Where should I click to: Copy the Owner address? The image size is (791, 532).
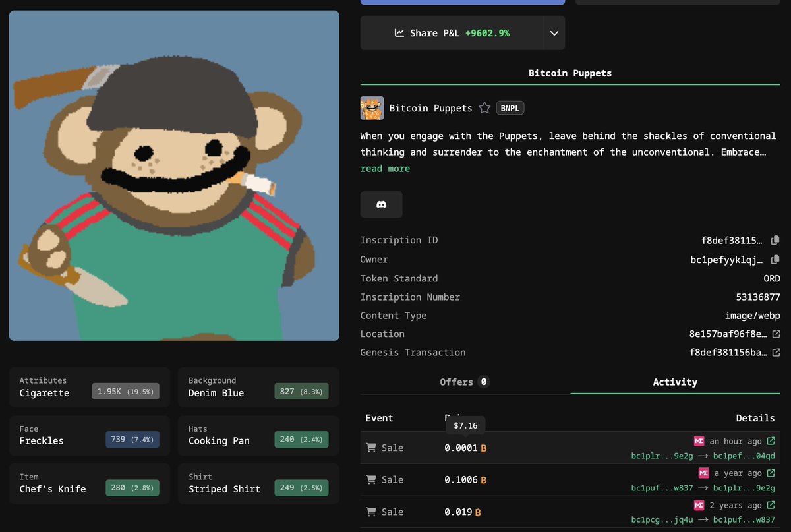[775, 260]
